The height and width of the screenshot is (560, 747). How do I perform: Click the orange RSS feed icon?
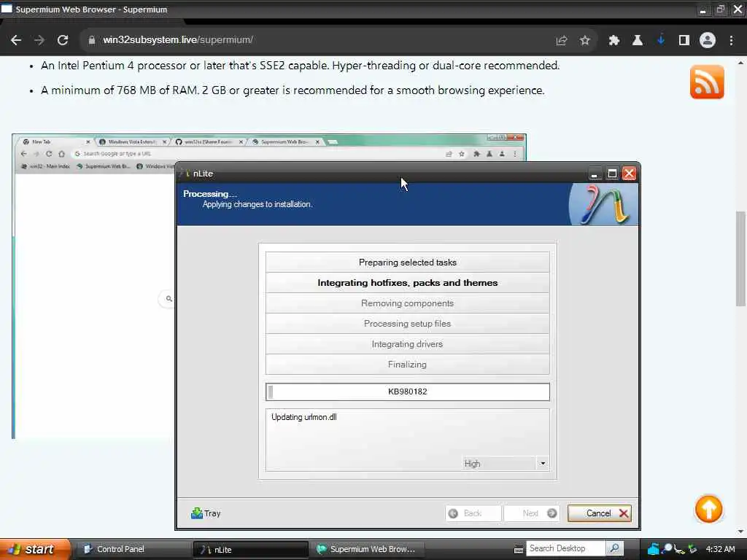point(707,82)
